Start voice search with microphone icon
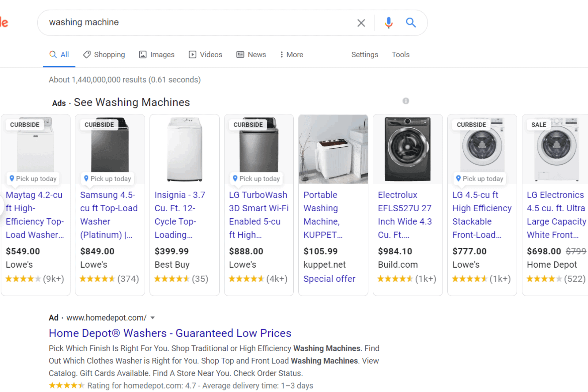588x392 pixels. tap(389, 23)
